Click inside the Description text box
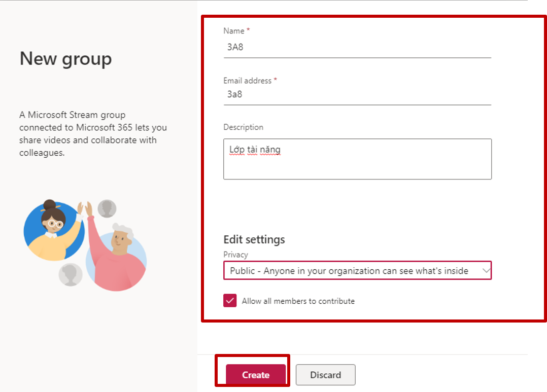Viewport: 547px width, 392px height. (x=357, y=159)
